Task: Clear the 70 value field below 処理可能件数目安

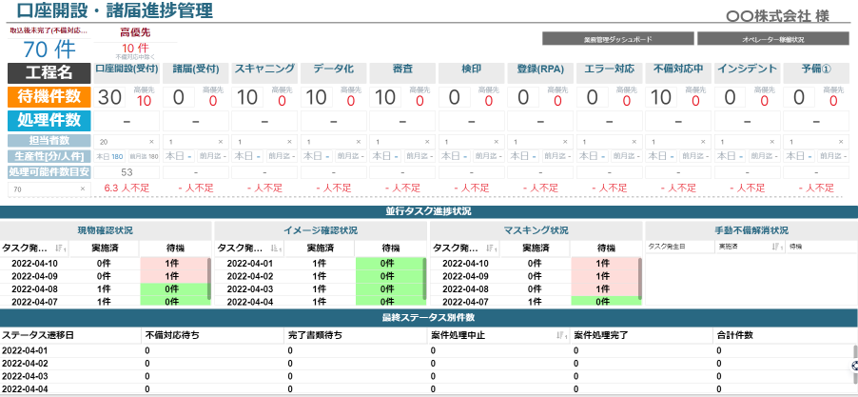Action: pyautogui.click(x=83, y=189)
